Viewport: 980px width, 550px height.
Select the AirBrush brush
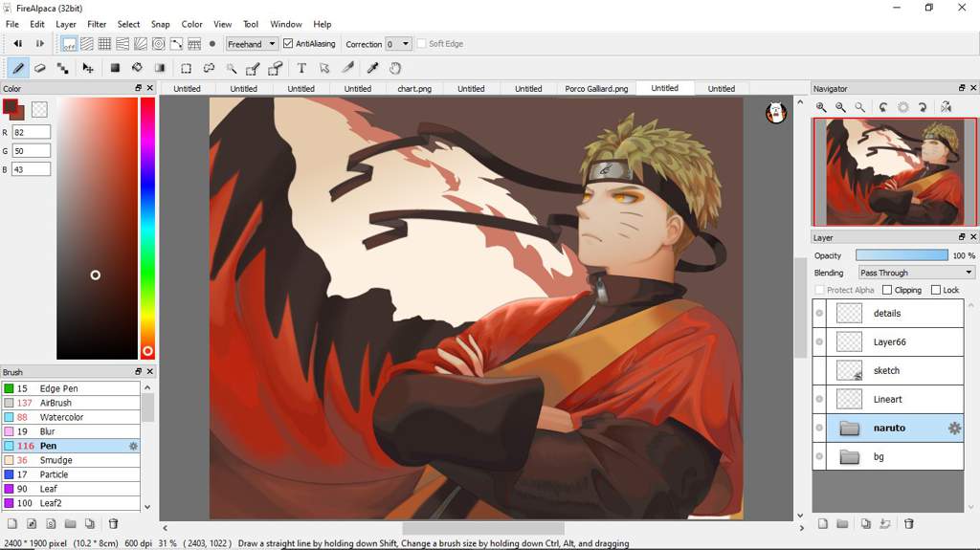[x=71, y=403]
